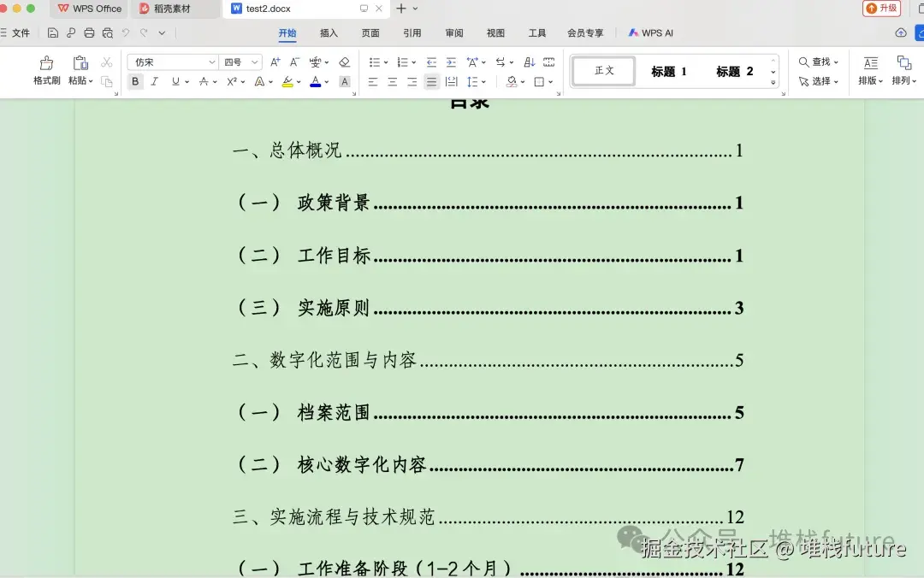Screen dimensions: 924x578
Task: Click the 升级 upgrade button
Action: (881, 9)
